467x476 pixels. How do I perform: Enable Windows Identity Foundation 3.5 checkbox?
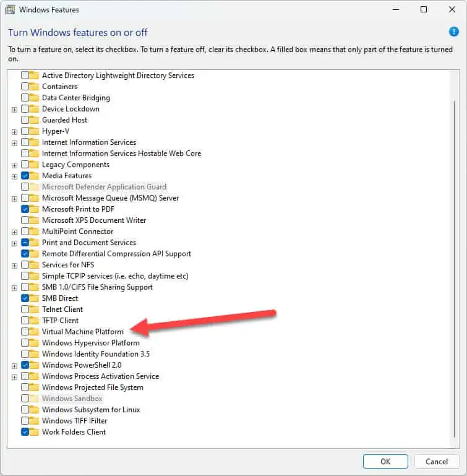coord(25,353)
